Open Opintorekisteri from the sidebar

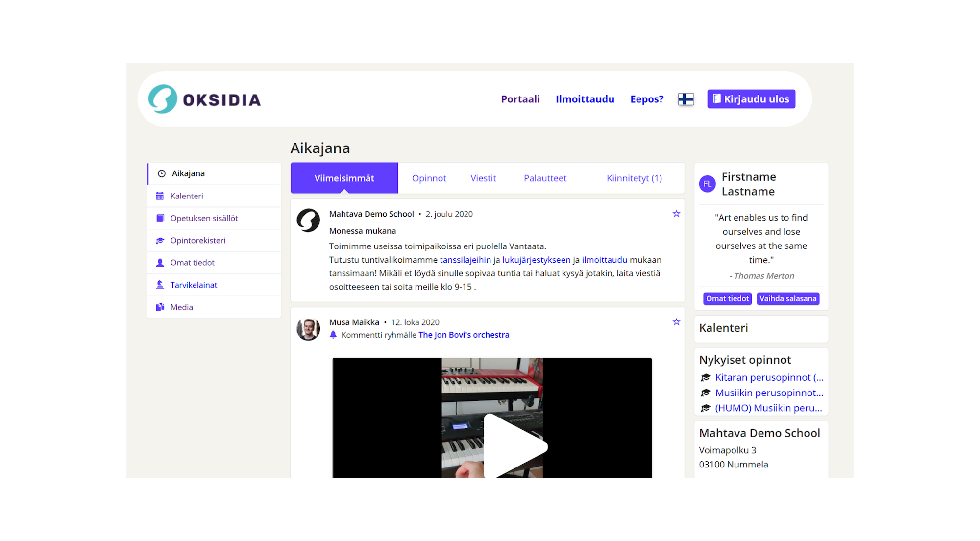pos(197,240)
